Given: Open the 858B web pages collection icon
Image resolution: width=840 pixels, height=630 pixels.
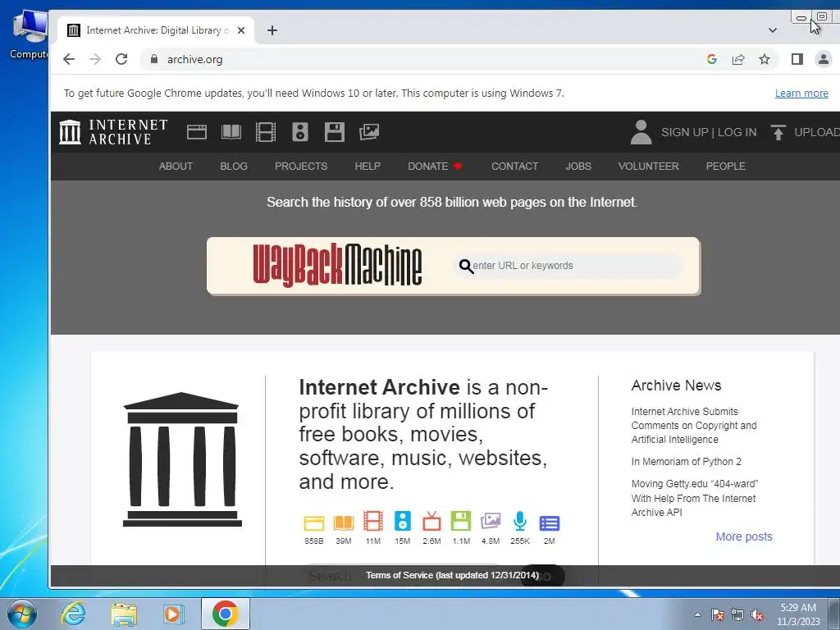Looking at the screenshot, I should click(x=314, y=523).
